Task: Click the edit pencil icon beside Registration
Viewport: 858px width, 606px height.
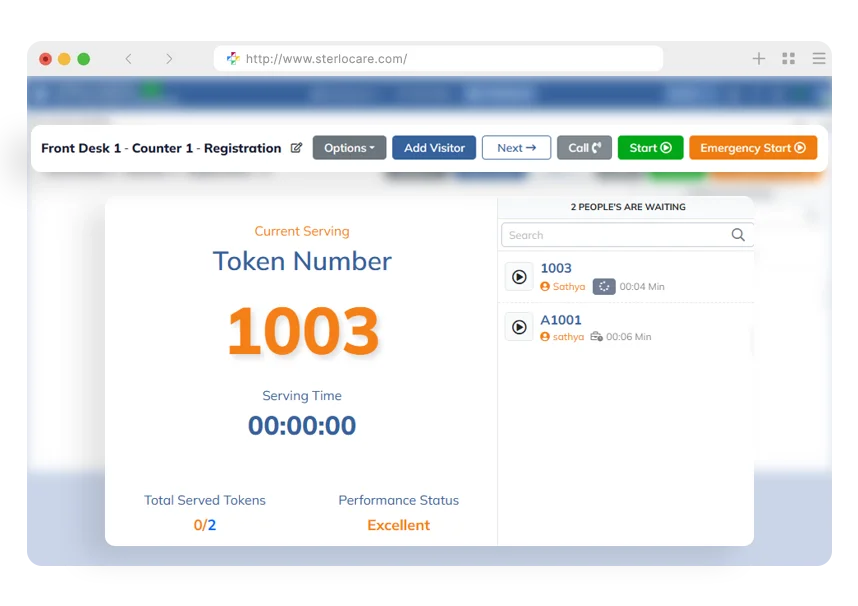Action: (296, 148)
